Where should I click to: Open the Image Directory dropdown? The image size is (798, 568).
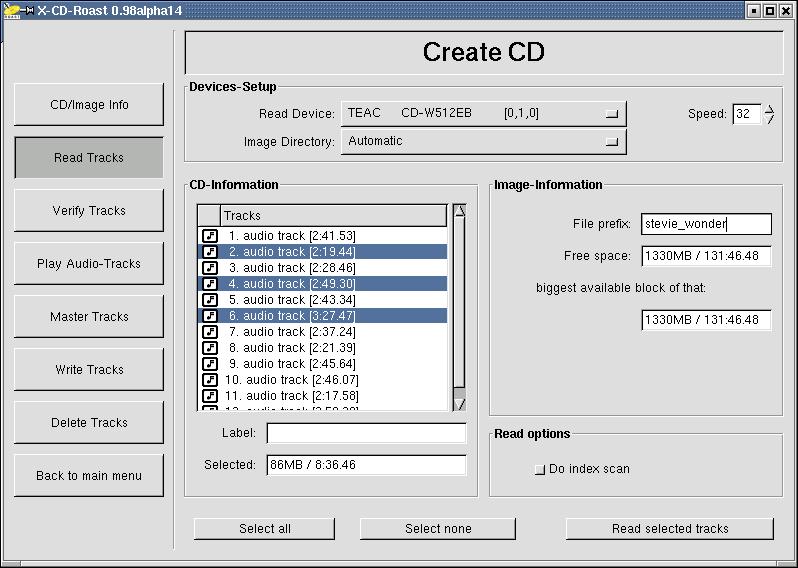pos(483,141)
